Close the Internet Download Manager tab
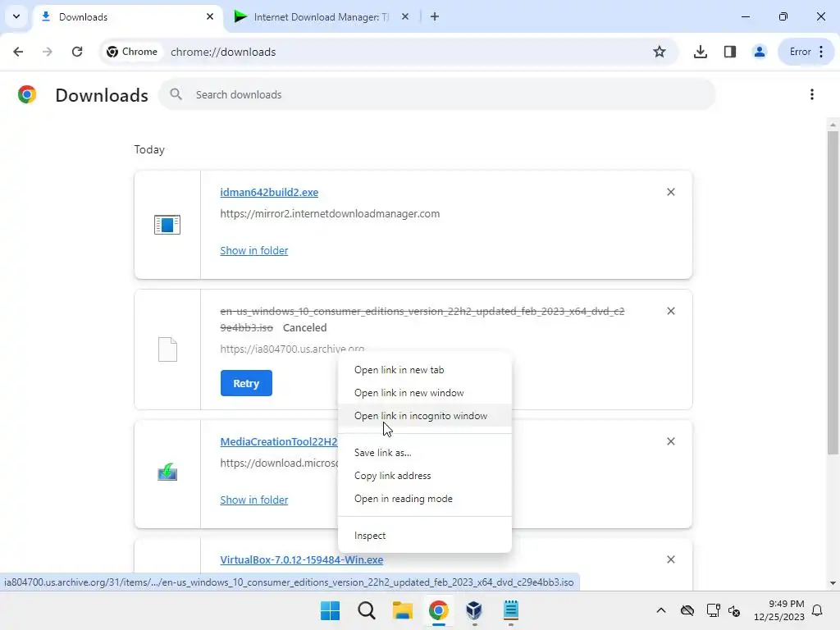The width and height of the screenshot is (840, 630). point(405,16)
